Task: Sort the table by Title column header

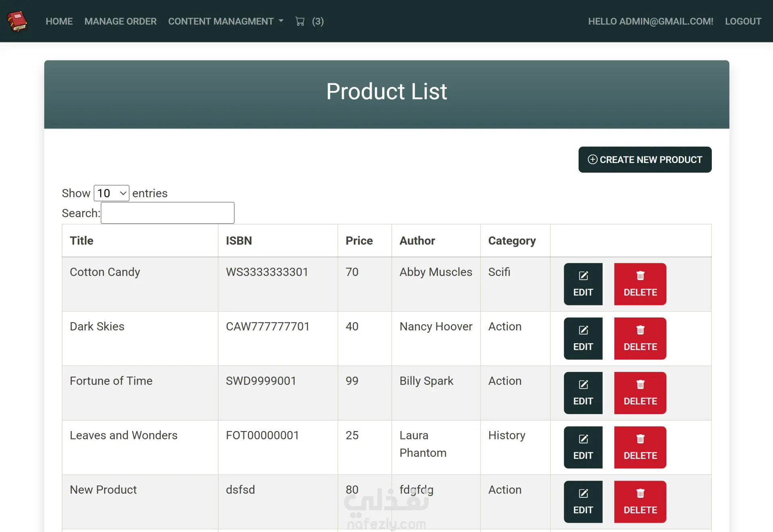Action: 82,241
